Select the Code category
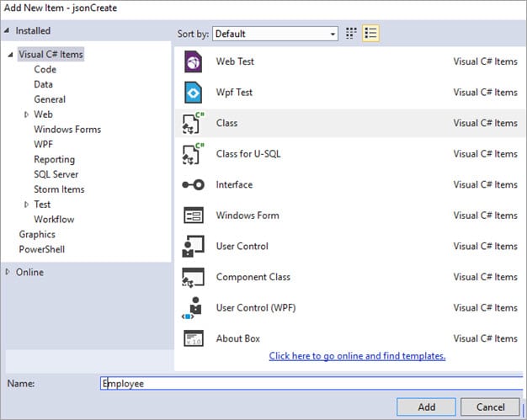This screenshot has height=420, width=527. click(45, 70)
